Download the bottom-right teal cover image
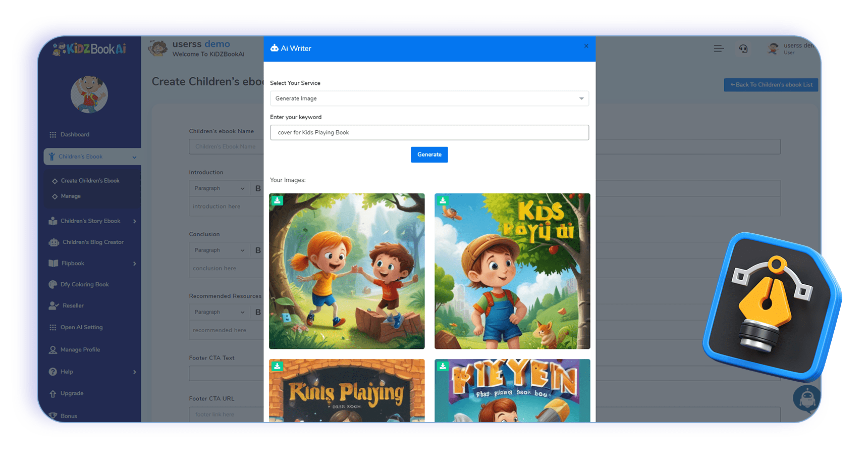Image resolution: width=868 pixels, height=463 pixels. (x=443, y=366)
